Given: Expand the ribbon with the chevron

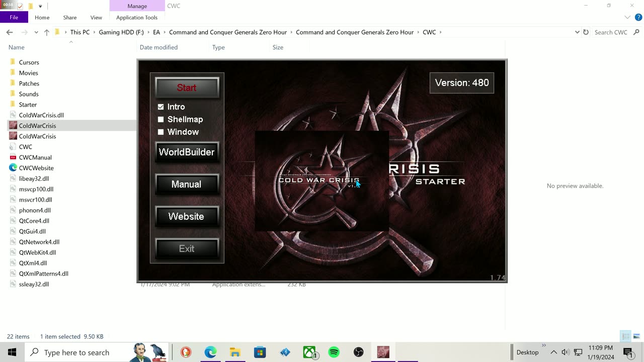Looking at the screenshot, I should [x=627, y=18].
